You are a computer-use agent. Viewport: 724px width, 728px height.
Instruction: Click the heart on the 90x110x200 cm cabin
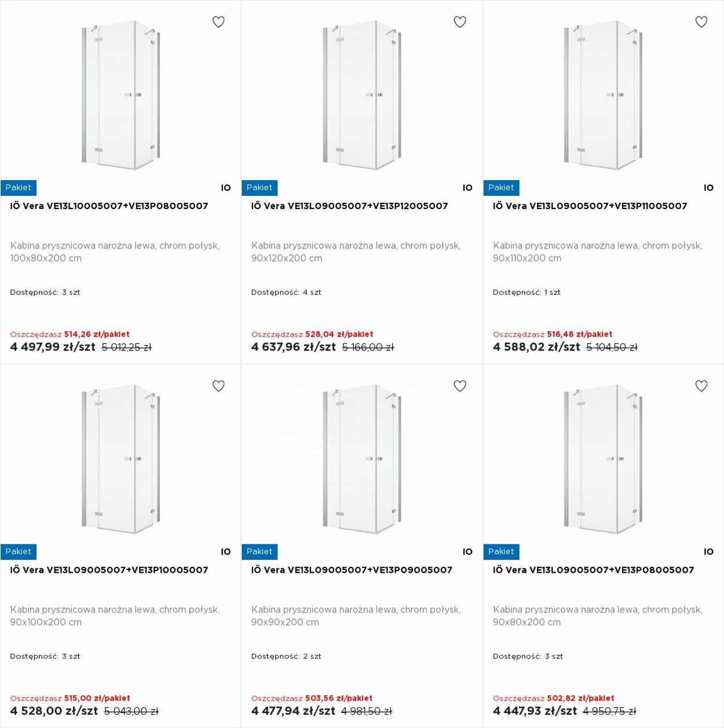pos(701,22)
